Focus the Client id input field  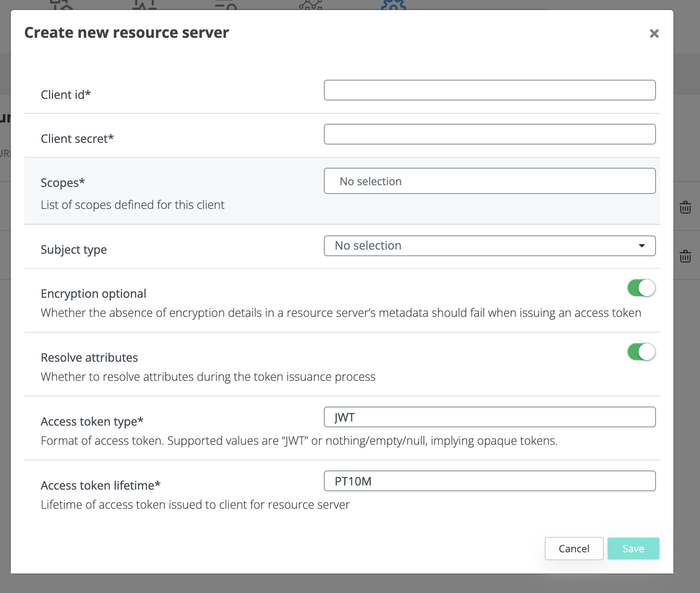490,90
